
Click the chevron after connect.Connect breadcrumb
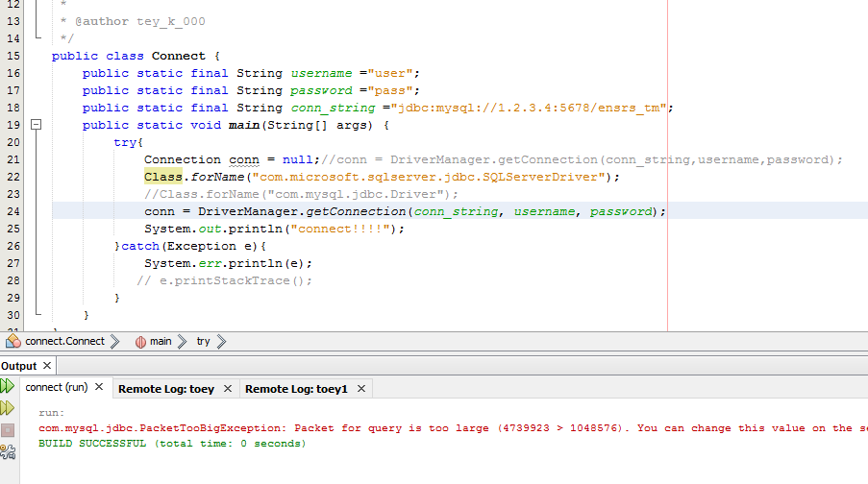point(114,341)
